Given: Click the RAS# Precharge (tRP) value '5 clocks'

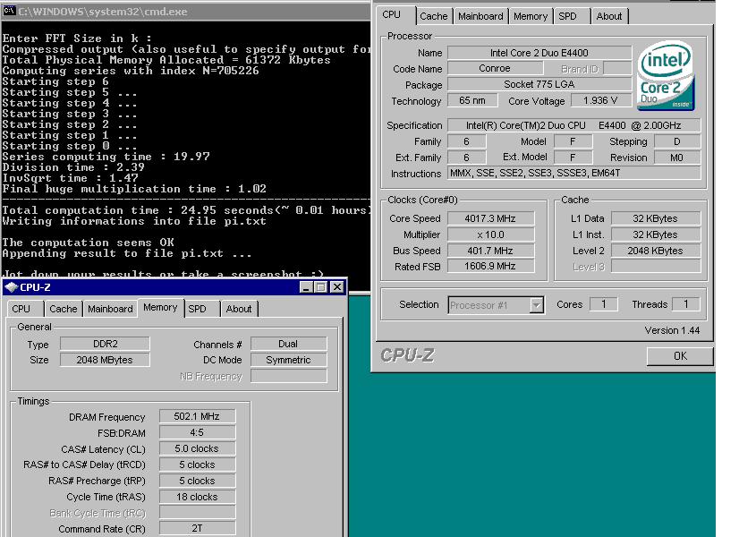Looking at the screenshot, I should click(197, 481).
